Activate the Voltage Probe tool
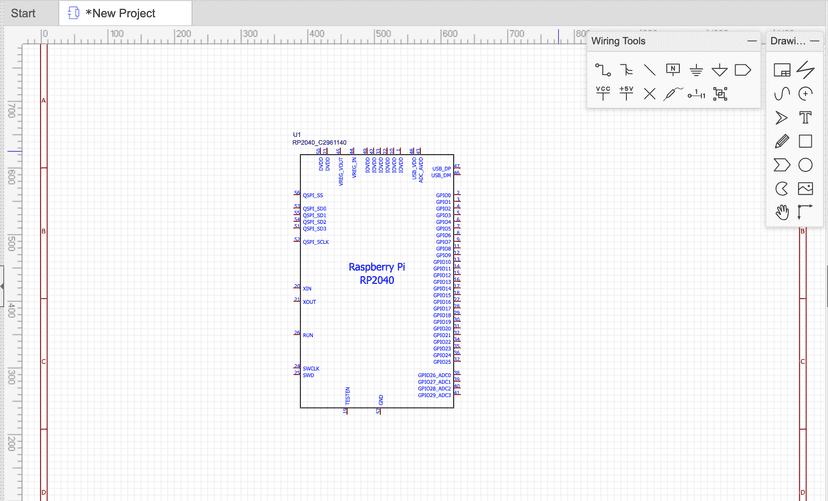 click(674, 93)
